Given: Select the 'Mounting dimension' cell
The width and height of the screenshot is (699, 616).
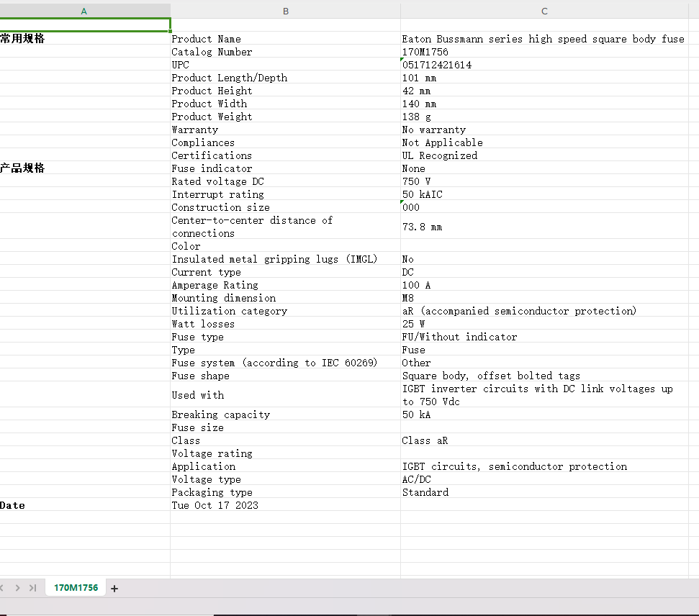Looking at the screenshot, I should (x=285, y=298).
